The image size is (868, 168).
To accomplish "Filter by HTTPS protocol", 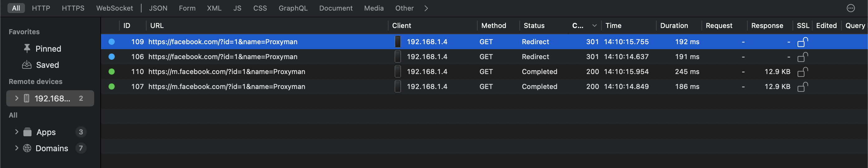I will pyautogui.click(x=73, y=8).
